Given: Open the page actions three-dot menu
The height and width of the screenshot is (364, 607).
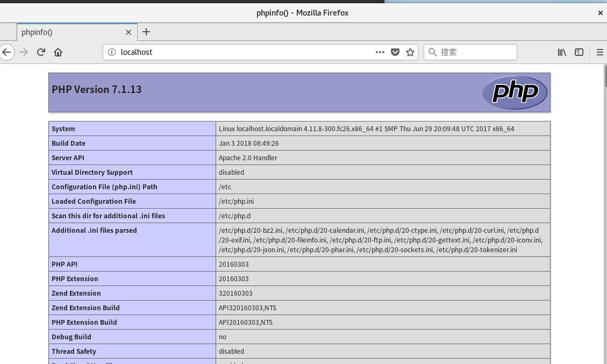Looking at the screenshot, I should coord(380,52).
